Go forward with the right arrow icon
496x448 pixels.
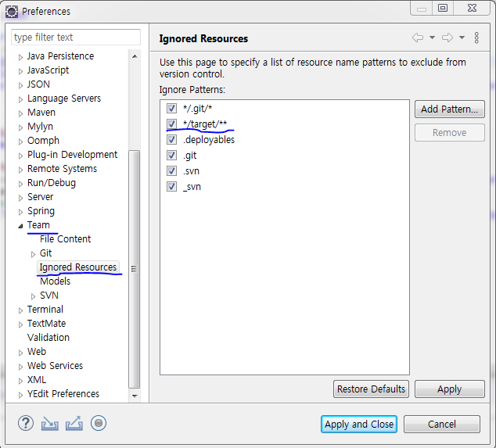447,38
